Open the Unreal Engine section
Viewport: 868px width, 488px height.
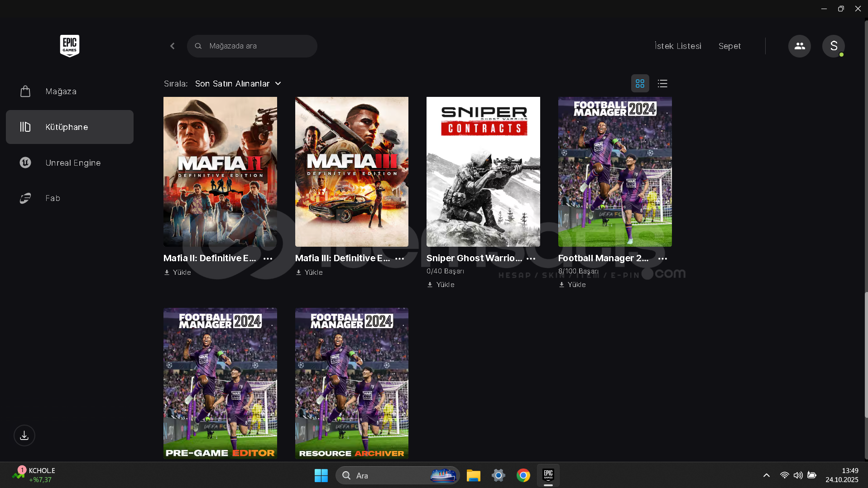(72, 163)
